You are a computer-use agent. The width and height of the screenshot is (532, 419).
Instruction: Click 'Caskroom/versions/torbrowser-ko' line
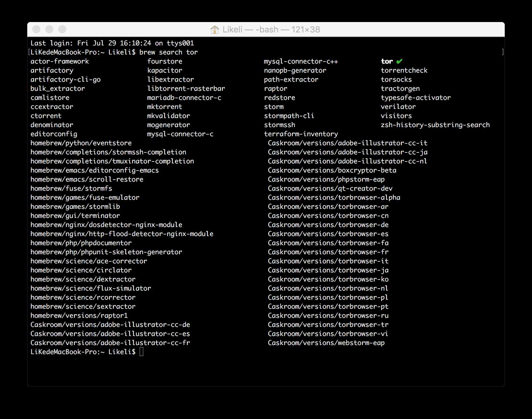[328, 279]
